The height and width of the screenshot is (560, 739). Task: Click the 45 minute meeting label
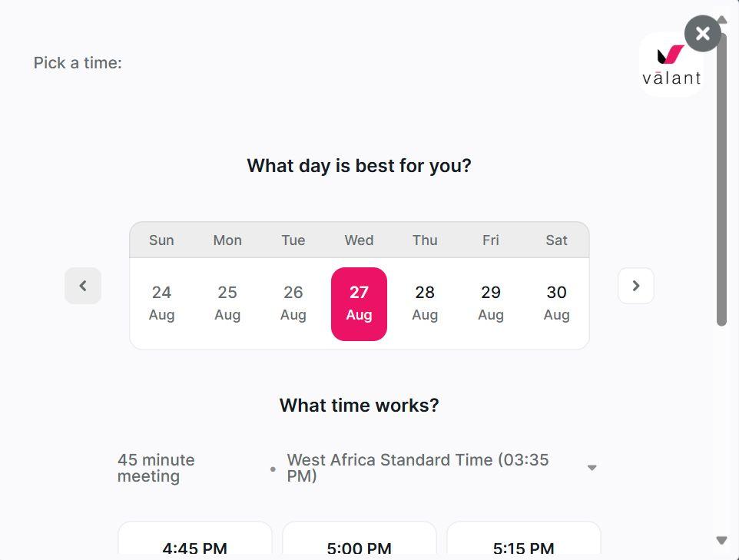tap(156, 468)
